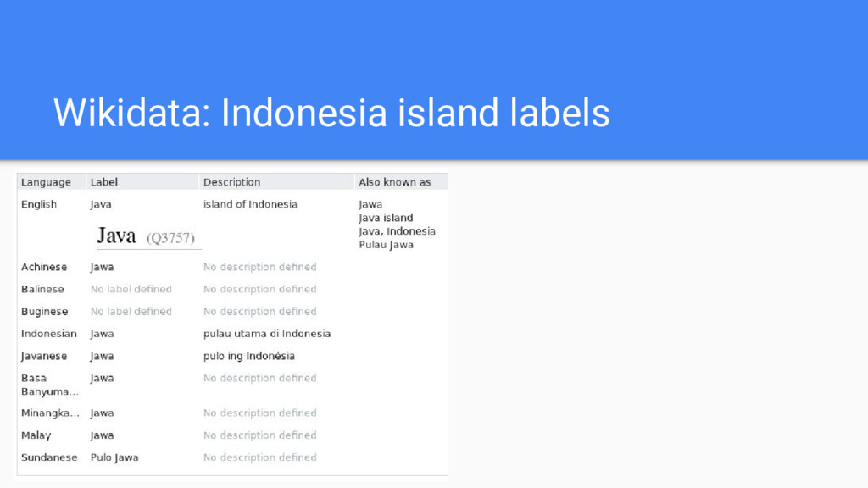Viewport: 868px width, 488px height.
Task: Click the 'Java, Indonesia' alias entry
Action: [x=397, y=231]
